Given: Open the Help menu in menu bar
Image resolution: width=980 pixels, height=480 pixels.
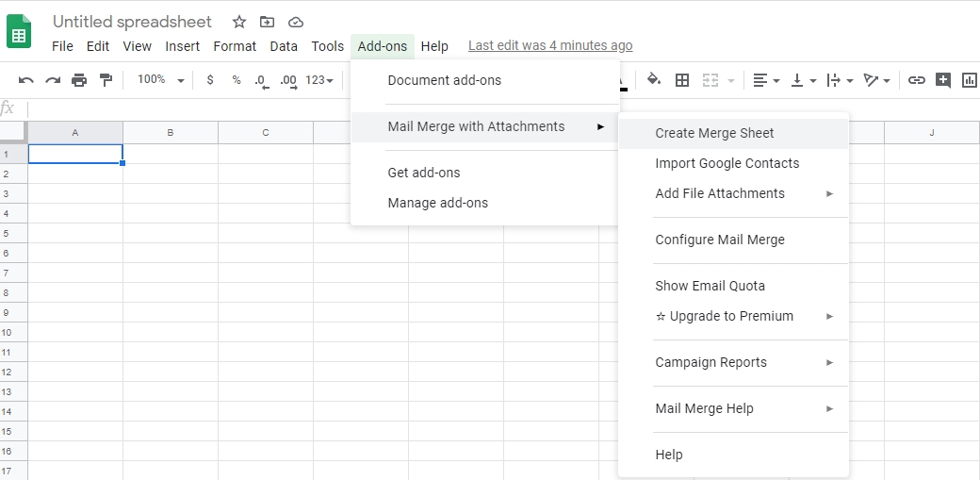Looking at the screenshot, I should coord(434,46).
